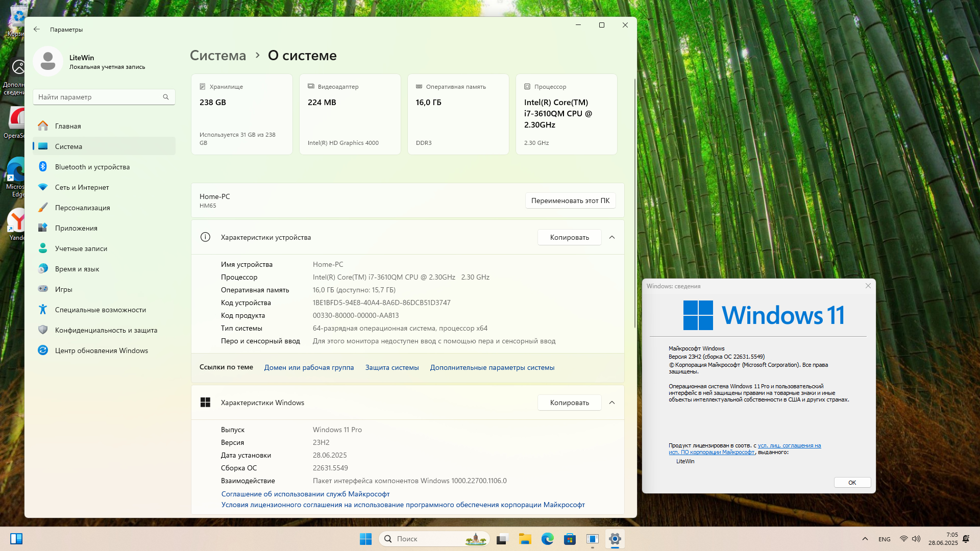Select Приложения in sidebar
This screenshot has width=980, height=551.
click(x=76, y=228)
